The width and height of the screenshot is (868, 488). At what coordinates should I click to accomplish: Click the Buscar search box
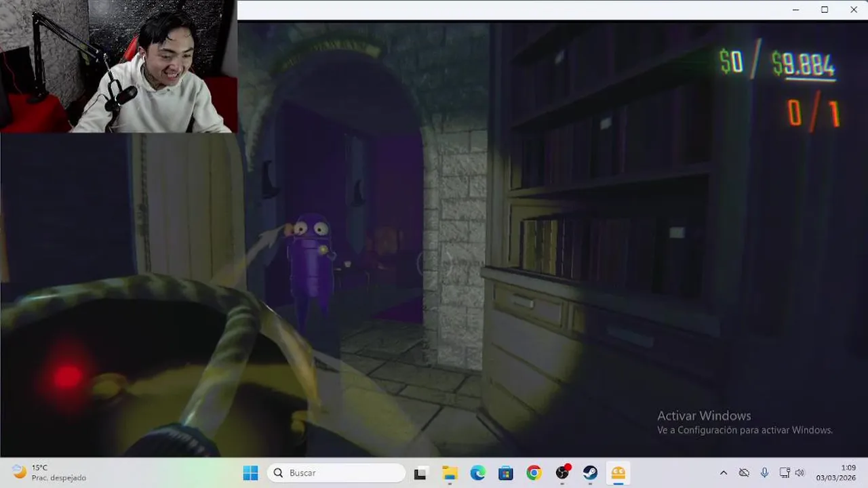336,473
